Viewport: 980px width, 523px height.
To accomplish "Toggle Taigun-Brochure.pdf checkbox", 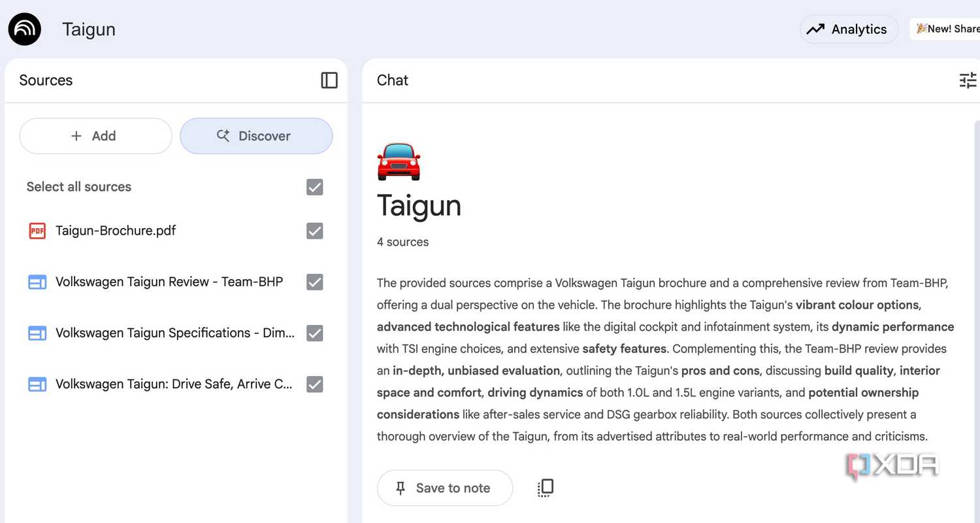I will pyautogui.click(x=315, y=231).
